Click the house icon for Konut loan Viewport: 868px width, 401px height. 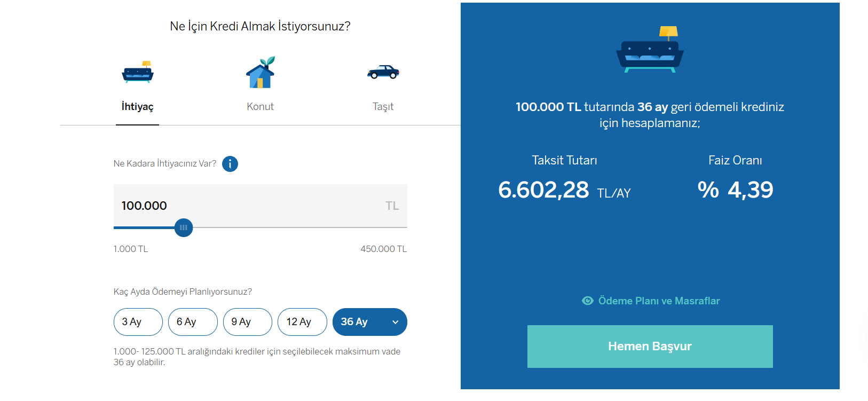260,73
